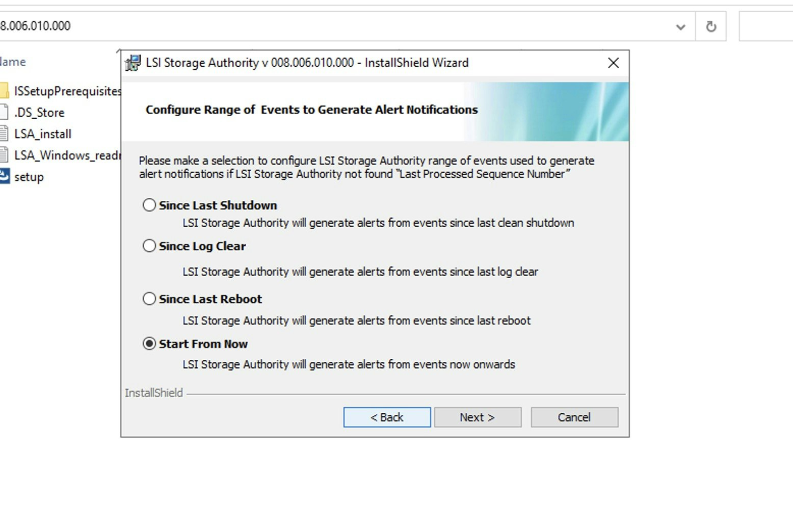Continue with the Next > button
The width and height of the screenshot is (793, 532).
[478, 417]
